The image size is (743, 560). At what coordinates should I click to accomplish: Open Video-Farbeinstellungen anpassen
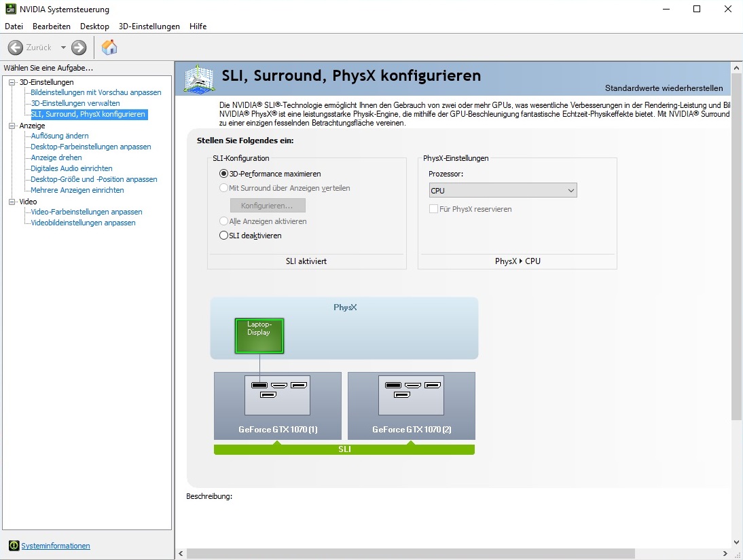[x=87, y=212]
